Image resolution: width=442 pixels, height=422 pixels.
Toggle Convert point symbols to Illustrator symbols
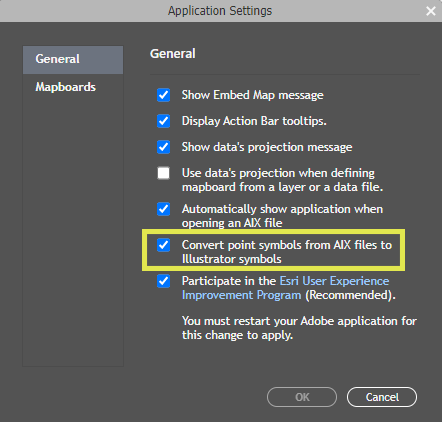tap(163, 245)
